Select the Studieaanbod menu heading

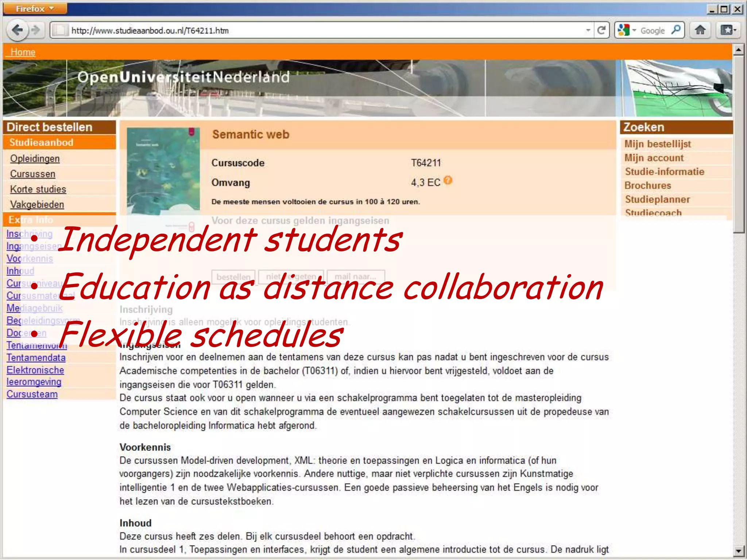pyautogui.click(x=59, y=143)
